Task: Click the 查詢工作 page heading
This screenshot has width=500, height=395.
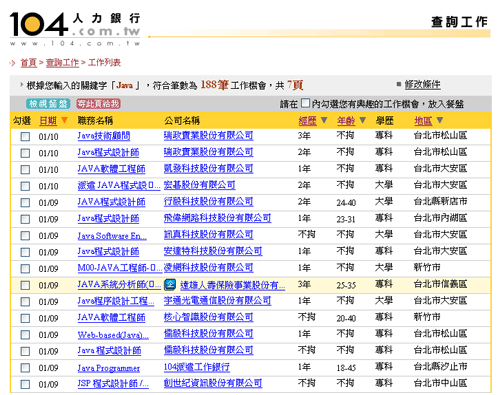Action: [459, 22]
